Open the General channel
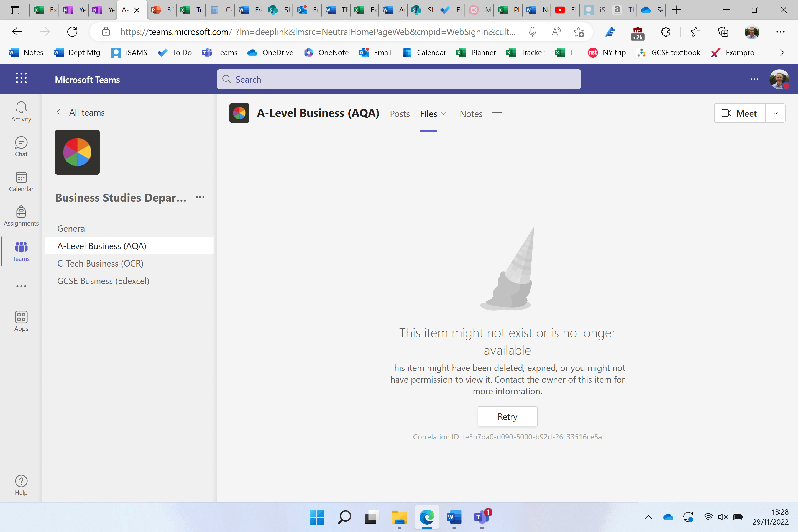Viewport: 798px width, 532px height. [129, 228]
